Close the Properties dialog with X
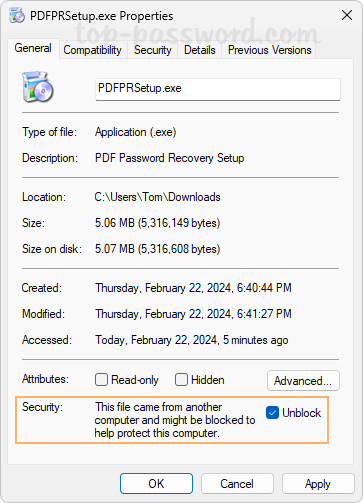 [x=347, y=15]
